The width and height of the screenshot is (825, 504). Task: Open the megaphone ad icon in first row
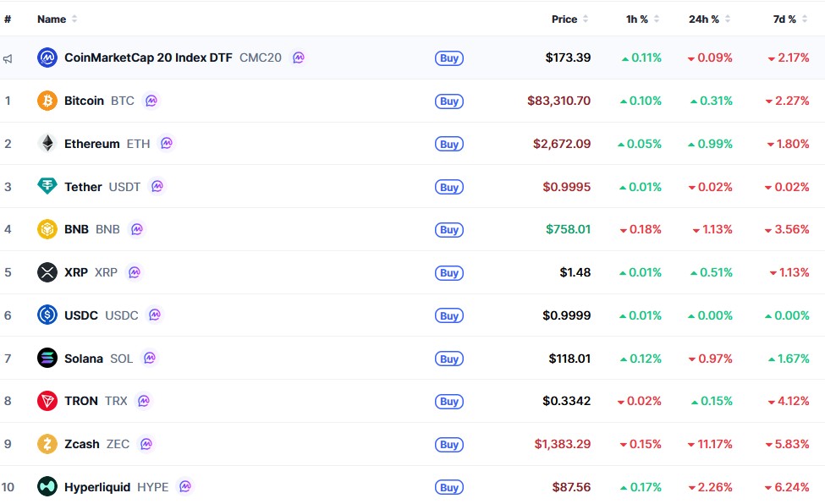[x=8, y=58]
